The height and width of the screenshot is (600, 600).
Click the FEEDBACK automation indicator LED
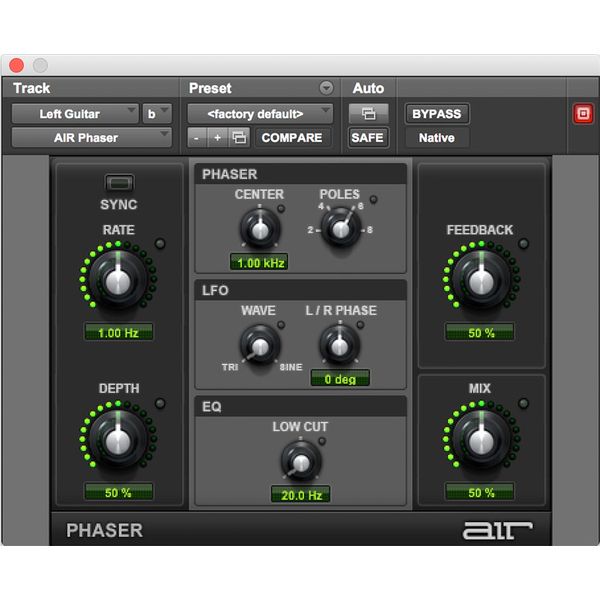(x=523, y=243)
